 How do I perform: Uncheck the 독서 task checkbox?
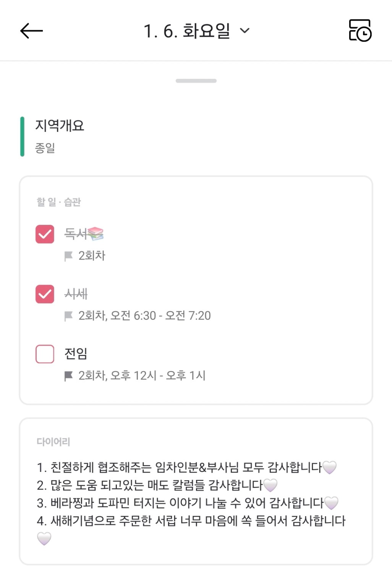45,234
